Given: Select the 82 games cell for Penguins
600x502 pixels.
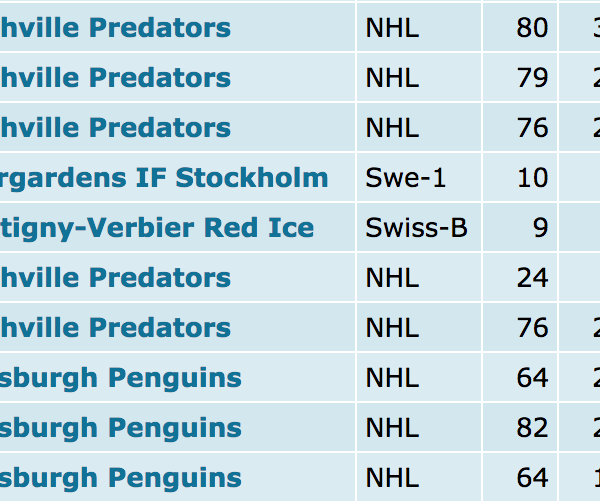Looking at the screenshot, I should point(532,428).
